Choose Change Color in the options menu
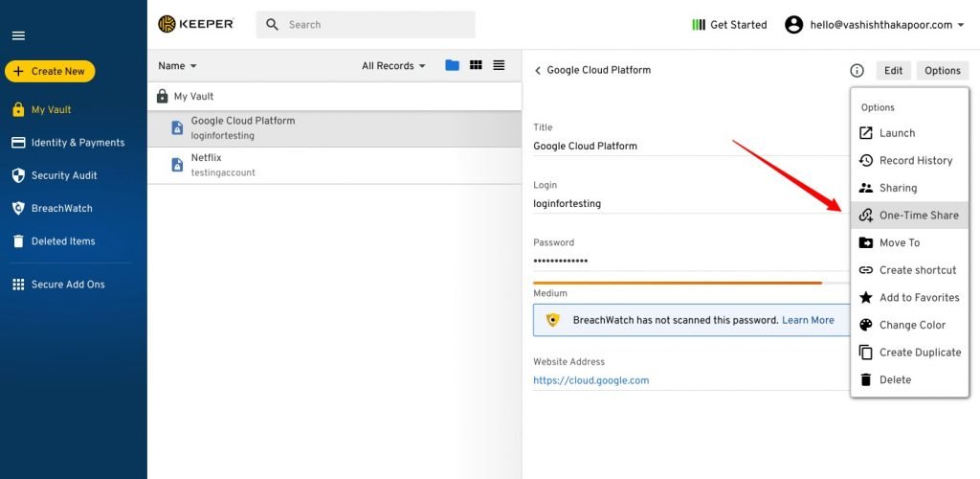 tap(911, 325)
